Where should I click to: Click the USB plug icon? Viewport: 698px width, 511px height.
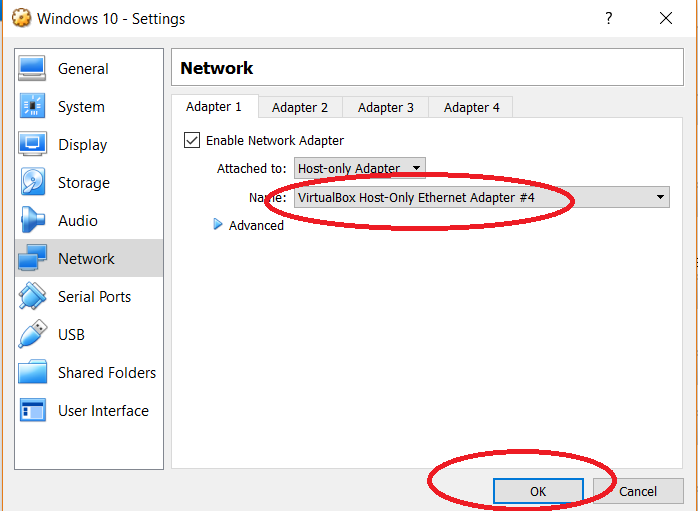(32, 334)
